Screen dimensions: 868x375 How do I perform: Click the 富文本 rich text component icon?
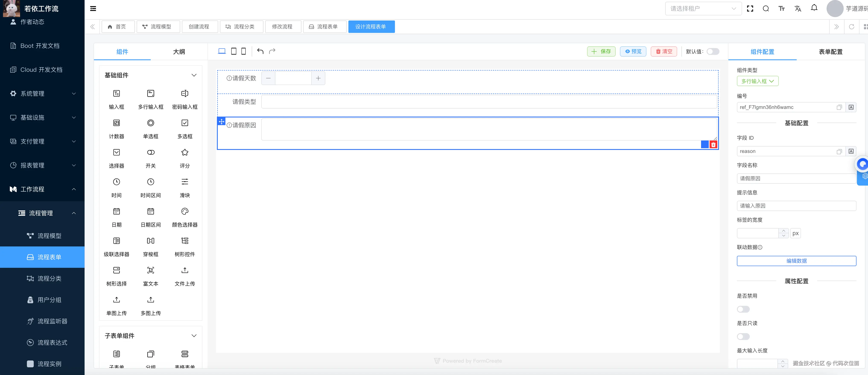tap(151, 271)
